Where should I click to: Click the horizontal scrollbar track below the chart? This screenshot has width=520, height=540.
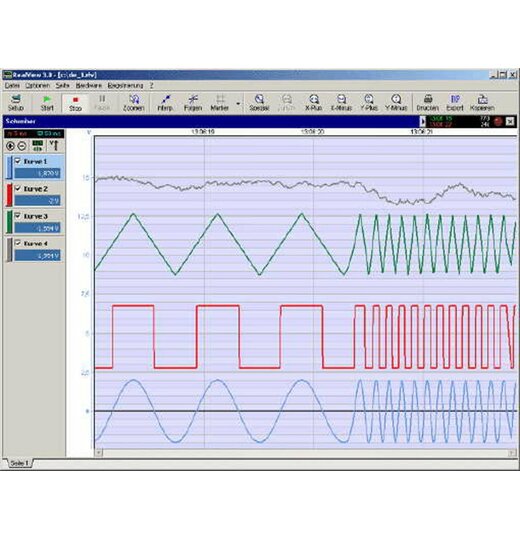305,453
